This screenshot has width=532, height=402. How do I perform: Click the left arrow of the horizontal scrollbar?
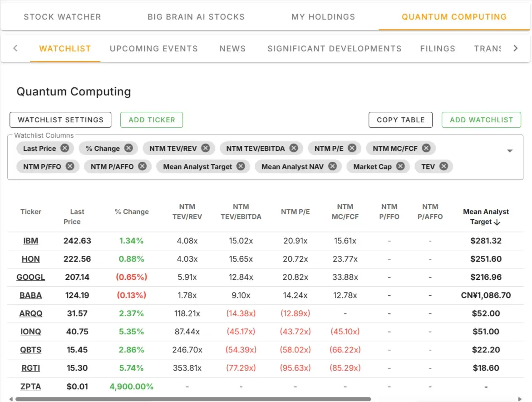(x=11, y=399)
